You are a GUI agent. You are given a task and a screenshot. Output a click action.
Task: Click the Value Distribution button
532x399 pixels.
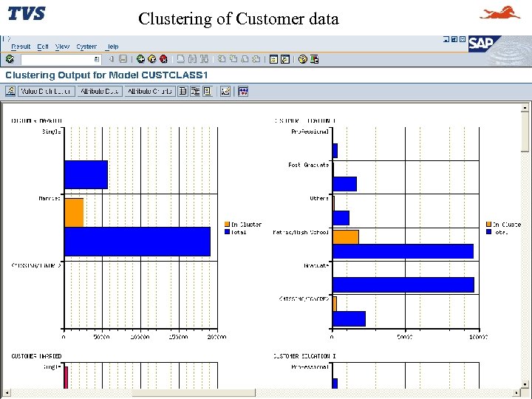click(46, 92)
